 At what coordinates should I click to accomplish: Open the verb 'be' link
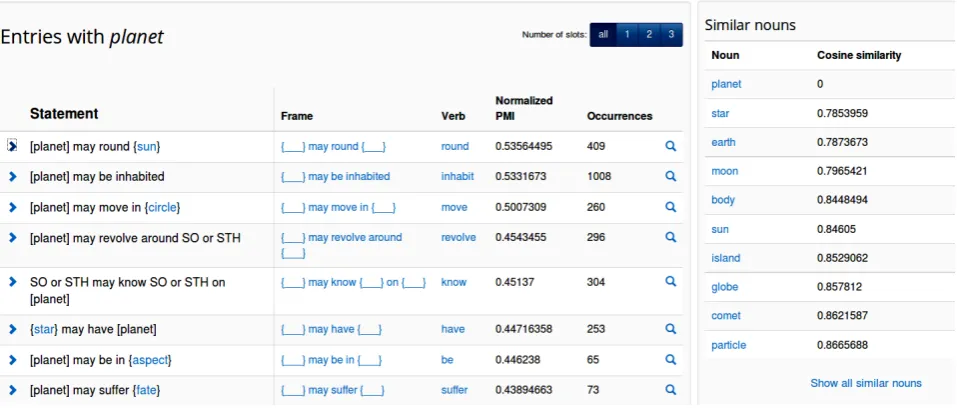click(447, 360)
